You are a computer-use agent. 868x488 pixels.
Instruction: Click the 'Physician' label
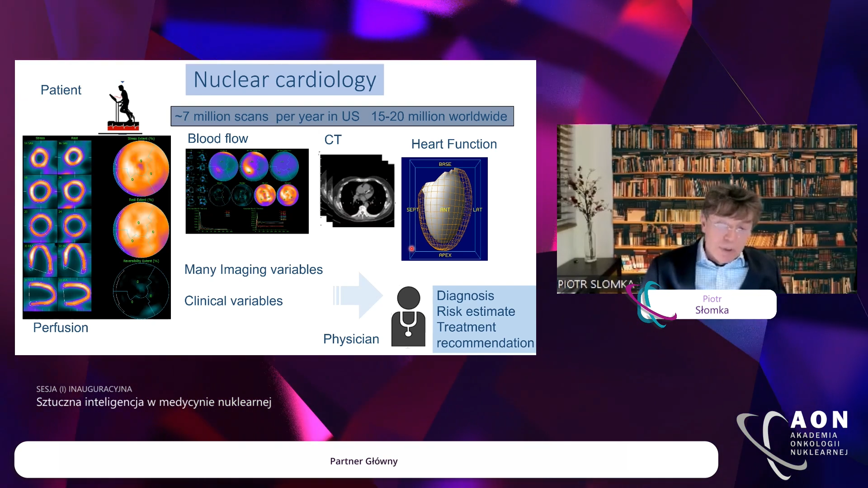coord(351,339)
